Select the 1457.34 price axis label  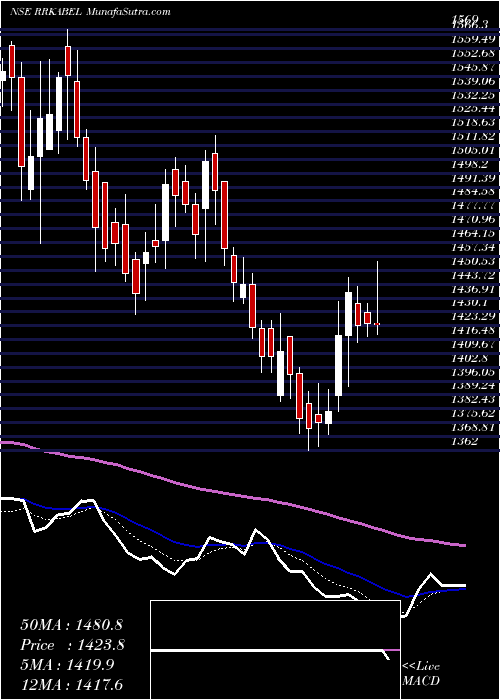474,247
